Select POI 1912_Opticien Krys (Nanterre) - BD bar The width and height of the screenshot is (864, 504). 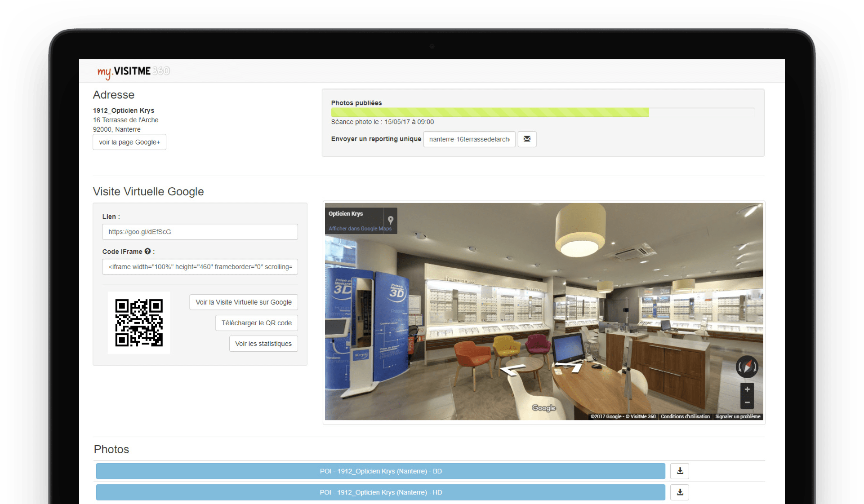tap(380, 471)
